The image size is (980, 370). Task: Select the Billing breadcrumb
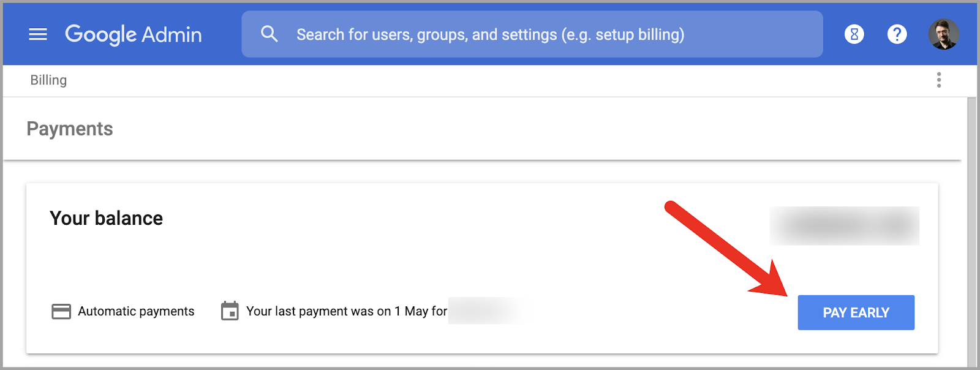tap(48, 80)
